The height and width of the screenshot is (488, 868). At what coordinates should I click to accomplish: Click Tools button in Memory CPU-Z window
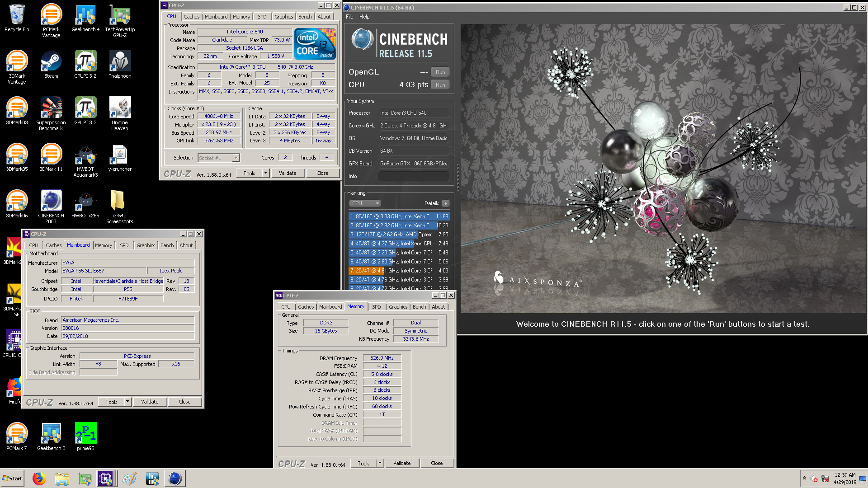click(363, 463)
